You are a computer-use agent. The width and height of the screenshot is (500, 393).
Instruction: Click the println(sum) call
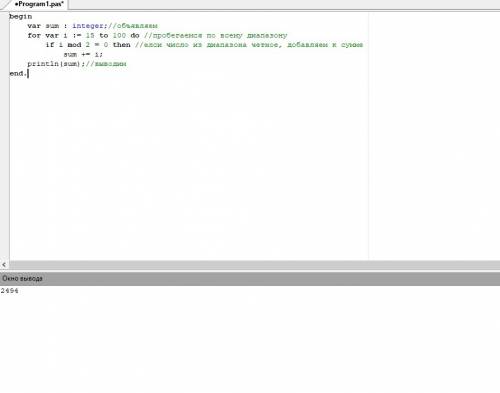coord(54,64)
